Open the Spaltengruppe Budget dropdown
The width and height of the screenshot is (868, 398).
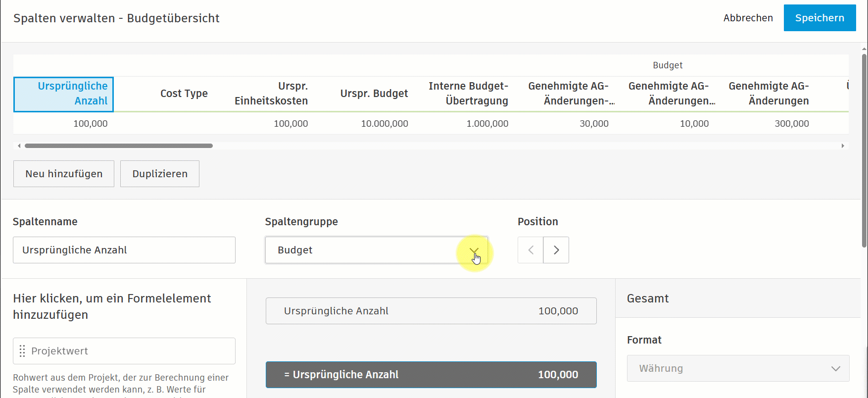377,250
